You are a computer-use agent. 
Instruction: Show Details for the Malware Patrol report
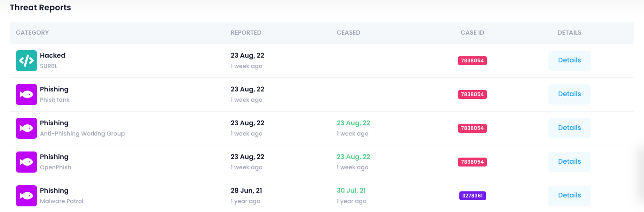[x=569, y=196]
